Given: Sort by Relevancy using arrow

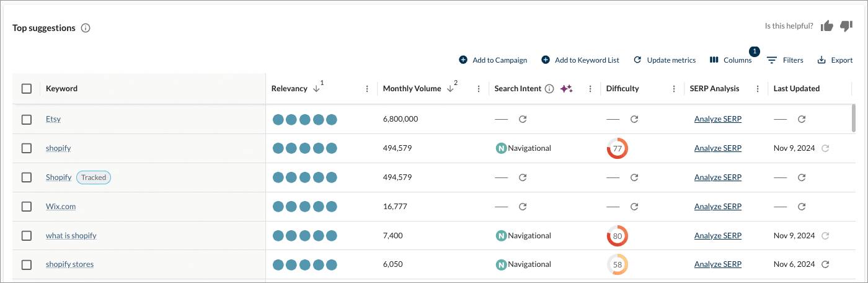Looking at the screenshot, I should click(x=316, y=89).
